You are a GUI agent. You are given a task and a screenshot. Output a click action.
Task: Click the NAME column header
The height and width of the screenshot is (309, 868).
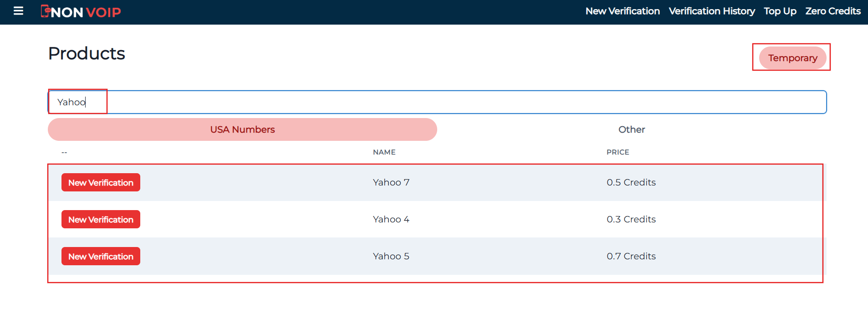(x=384, y=152)
